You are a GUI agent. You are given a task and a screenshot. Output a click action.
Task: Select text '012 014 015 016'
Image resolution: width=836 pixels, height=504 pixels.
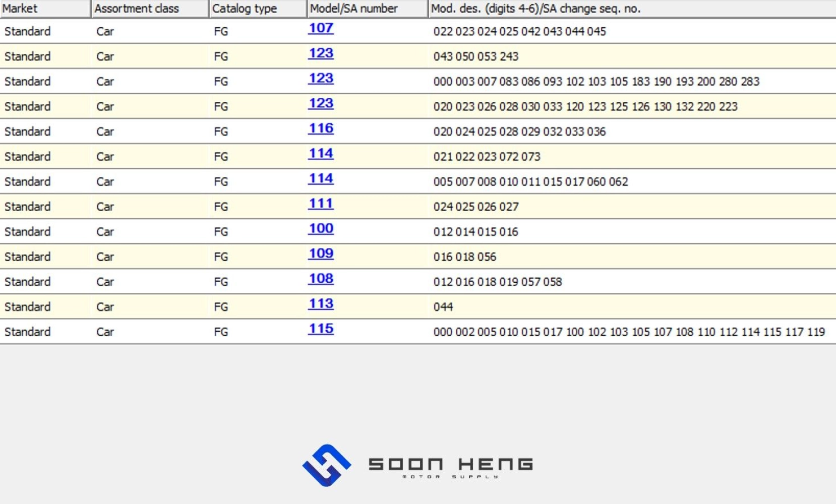475,232
